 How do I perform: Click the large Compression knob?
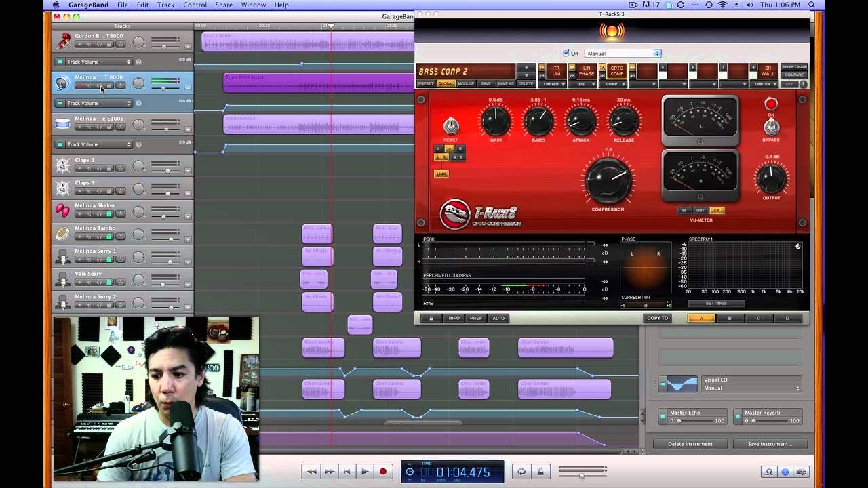608,180
